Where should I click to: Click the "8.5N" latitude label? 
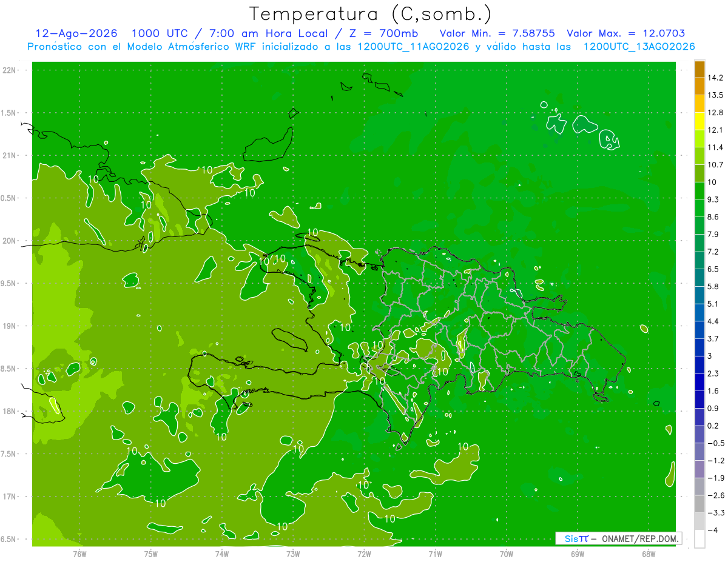point(8,369)
